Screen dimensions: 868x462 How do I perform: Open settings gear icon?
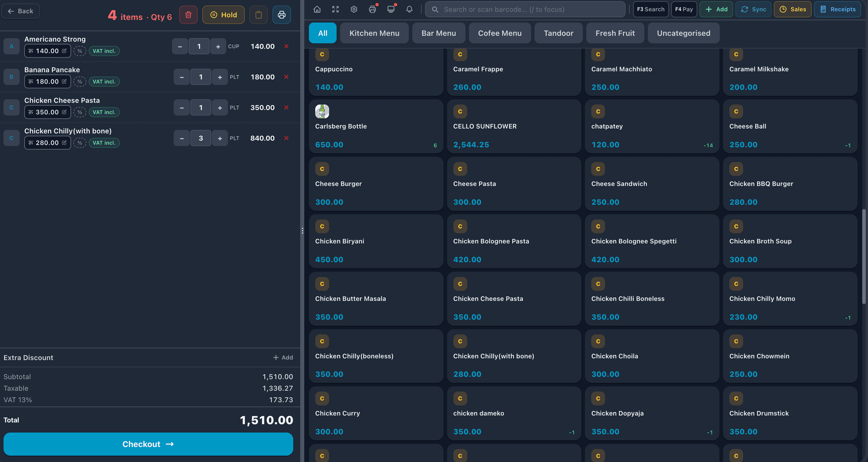pos(354,10)
